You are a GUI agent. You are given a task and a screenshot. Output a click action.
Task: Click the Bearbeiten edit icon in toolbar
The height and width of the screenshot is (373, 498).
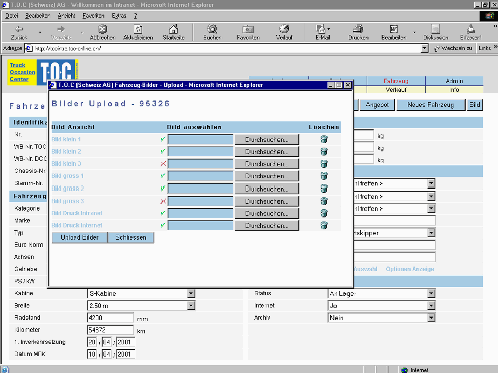[394, 29]
